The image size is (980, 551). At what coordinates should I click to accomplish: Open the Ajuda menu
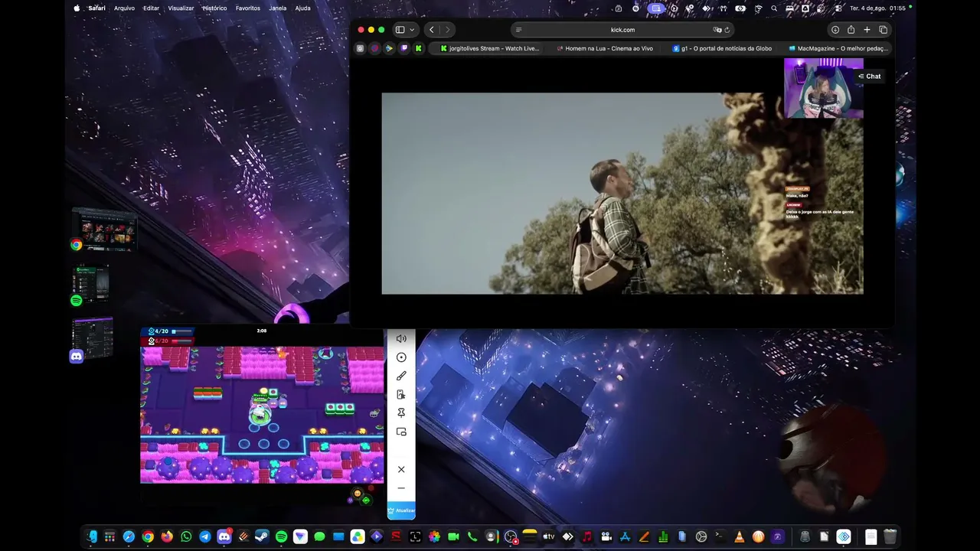302,8
